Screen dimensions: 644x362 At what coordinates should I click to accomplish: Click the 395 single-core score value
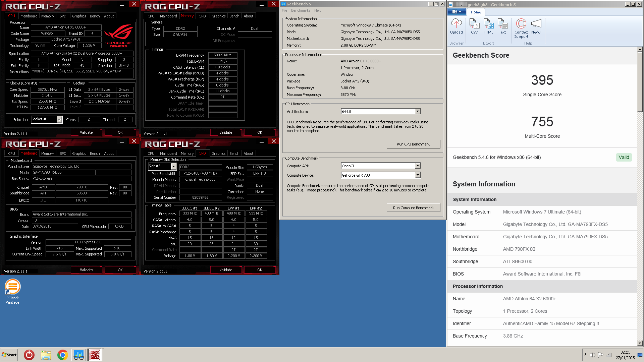pyautogui.click(x=542, y=80)
